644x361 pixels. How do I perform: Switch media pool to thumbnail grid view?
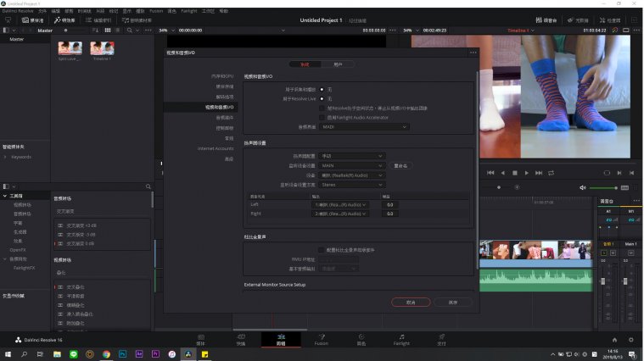click(x=108, y=31)
